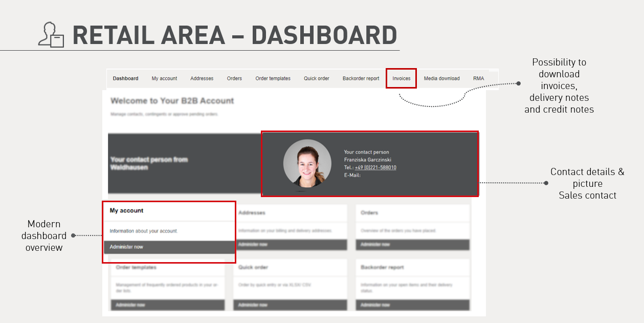Click the contact phone number link
644x323 pixels.
(375, 167)
